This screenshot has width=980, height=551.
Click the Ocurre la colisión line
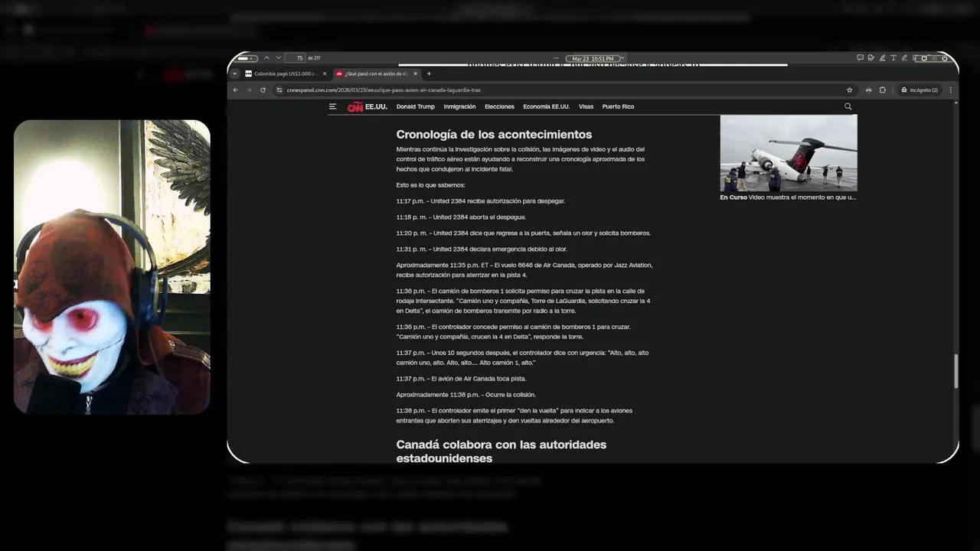(465, 395)
